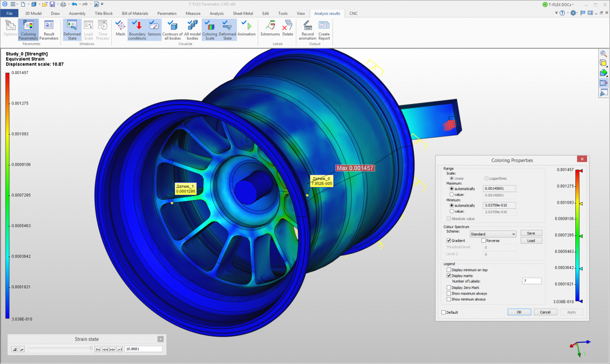Click the Print icon

[x=64, y=4]
